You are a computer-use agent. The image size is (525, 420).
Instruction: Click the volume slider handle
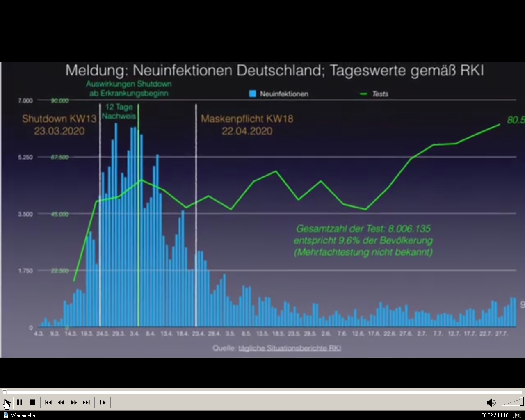pyautogui.click(x=521, y=402)
